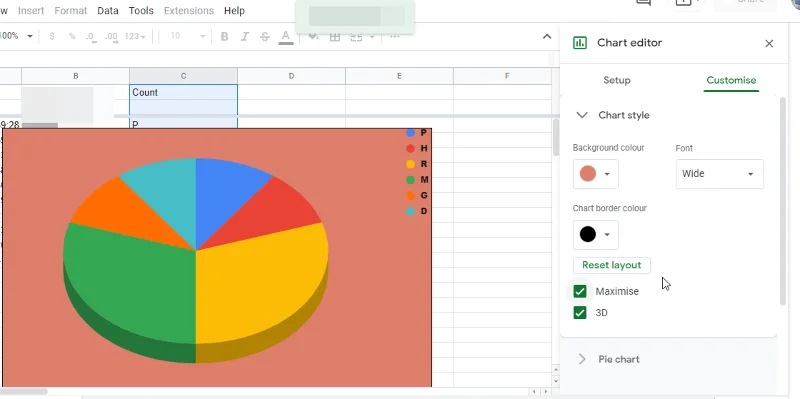
Task: Toggle italic formatting in toolbar
Action: 244,37
